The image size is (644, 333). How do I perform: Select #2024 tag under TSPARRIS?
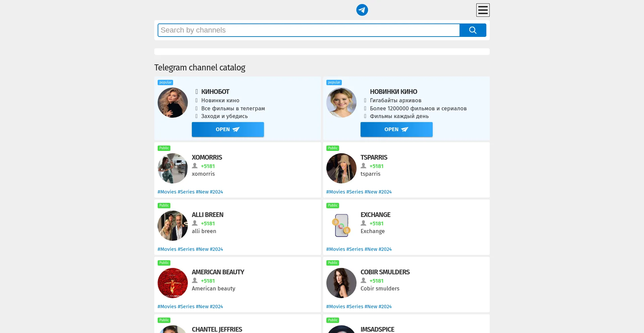tap(385, 192)
